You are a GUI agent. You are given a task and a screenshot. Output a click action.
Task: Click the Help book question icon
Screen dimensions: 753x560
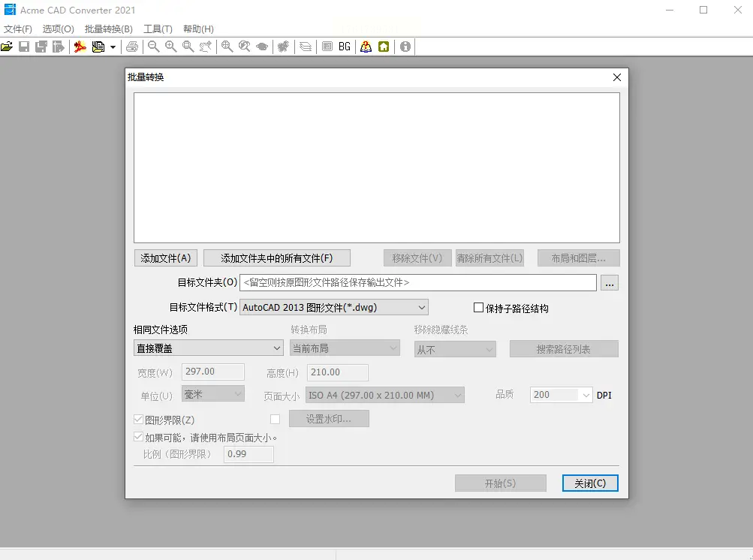click(366, 47)
